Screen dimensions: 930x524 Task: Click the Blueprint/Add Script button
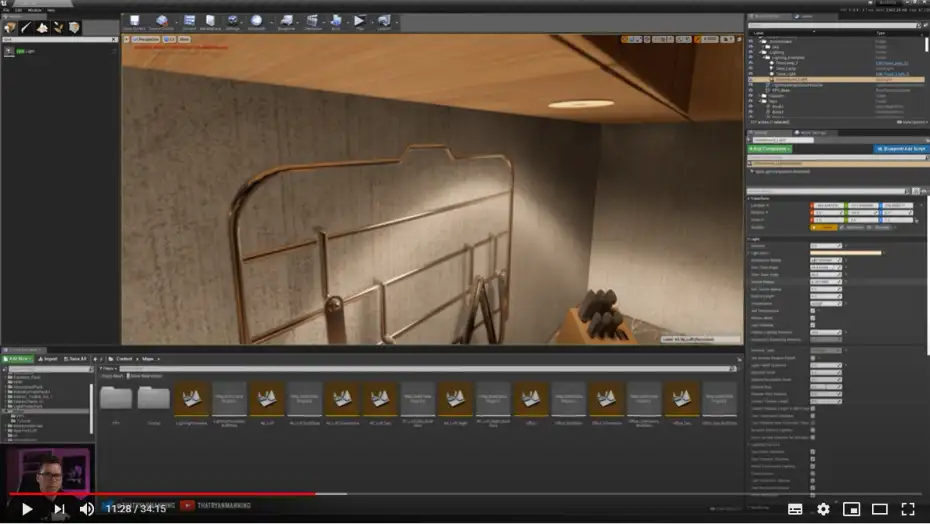(x=900, y=149)
